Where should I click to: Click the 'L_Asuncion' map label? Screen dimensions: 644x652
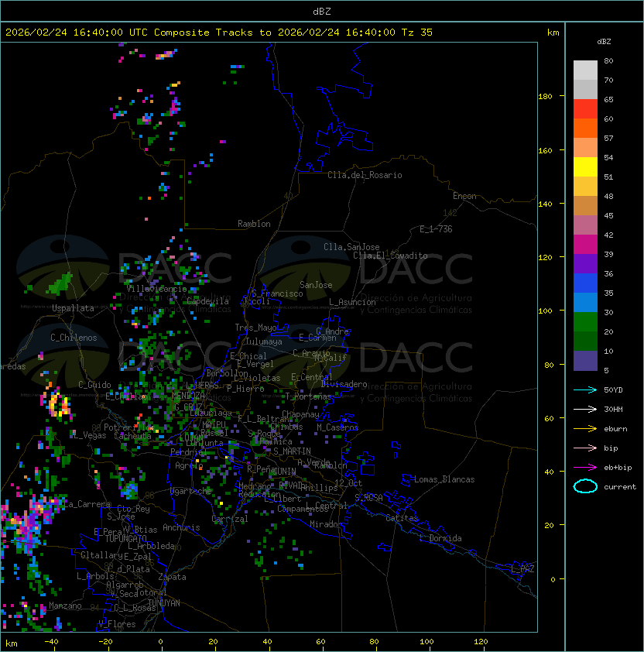pyautogui.click(x=352, y=302)
